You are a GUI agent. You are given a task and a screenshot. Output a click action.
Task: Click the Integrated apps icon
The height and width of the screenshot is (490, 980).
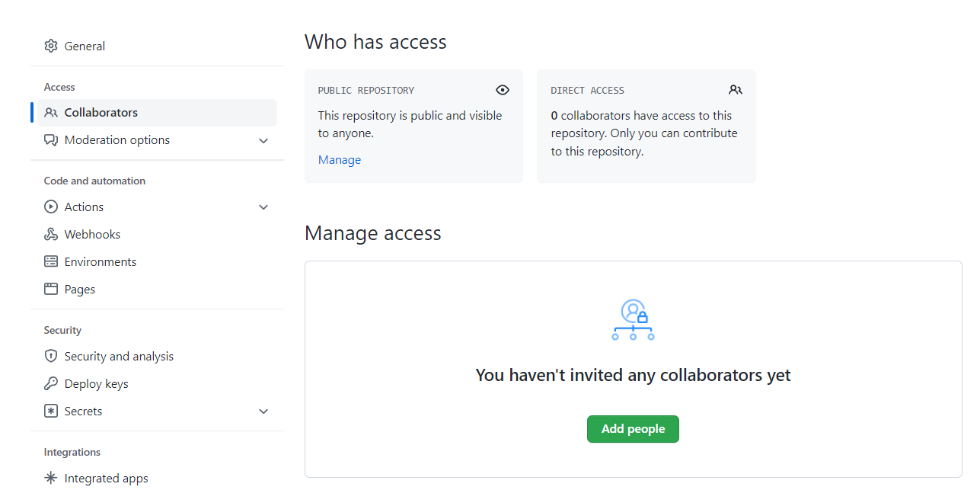click(x=51, y=479)
